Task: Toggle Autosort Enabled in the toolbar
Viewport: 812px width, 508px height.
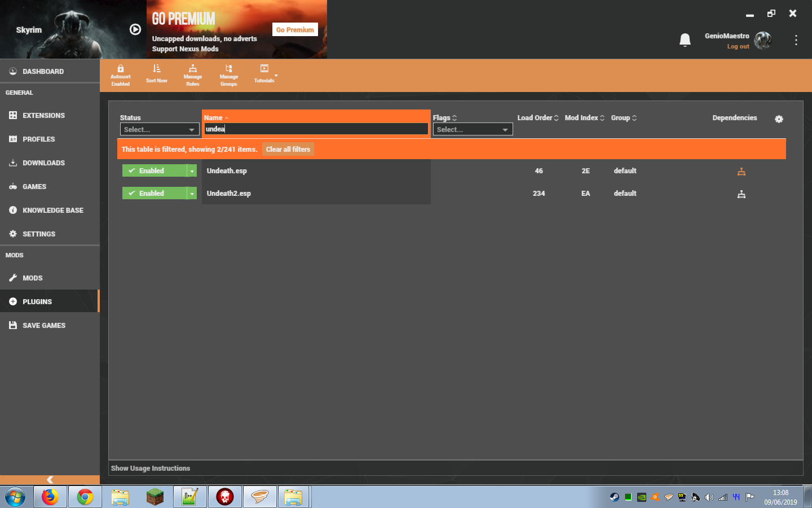Action: pos(121,76)
